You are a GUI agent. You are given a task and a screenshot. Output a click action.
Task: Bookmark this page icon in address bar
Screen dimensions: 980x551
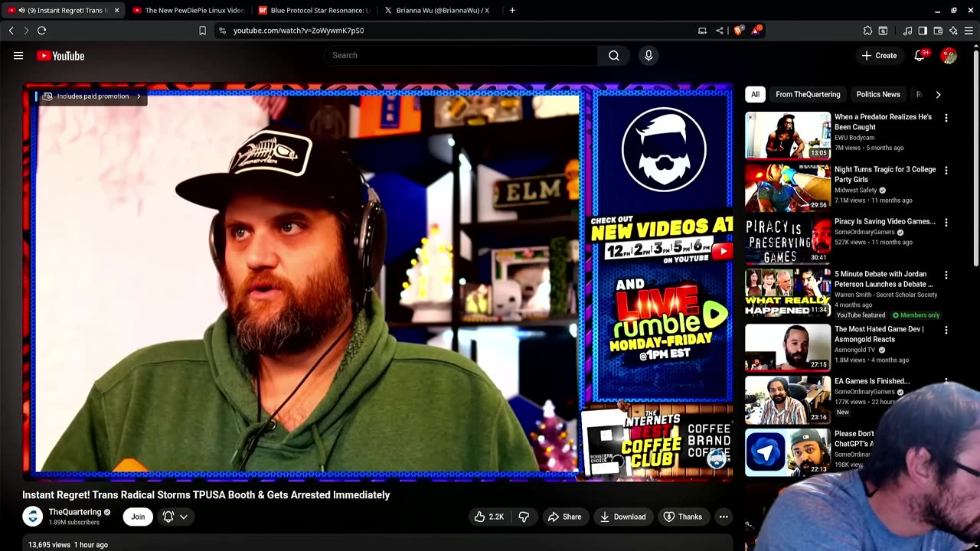pyautogui.click(x=202, y=31)
